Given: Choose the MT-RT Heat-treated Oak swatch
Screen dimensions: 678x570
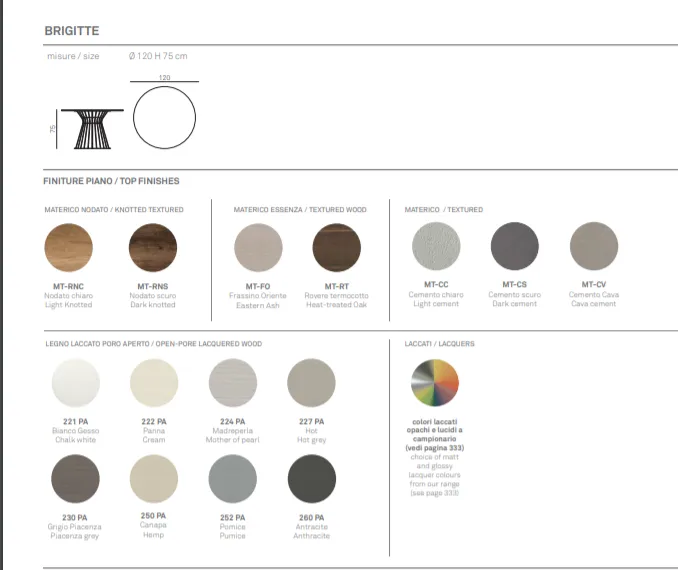Looking at the screenshot, I should click(336, 248).
